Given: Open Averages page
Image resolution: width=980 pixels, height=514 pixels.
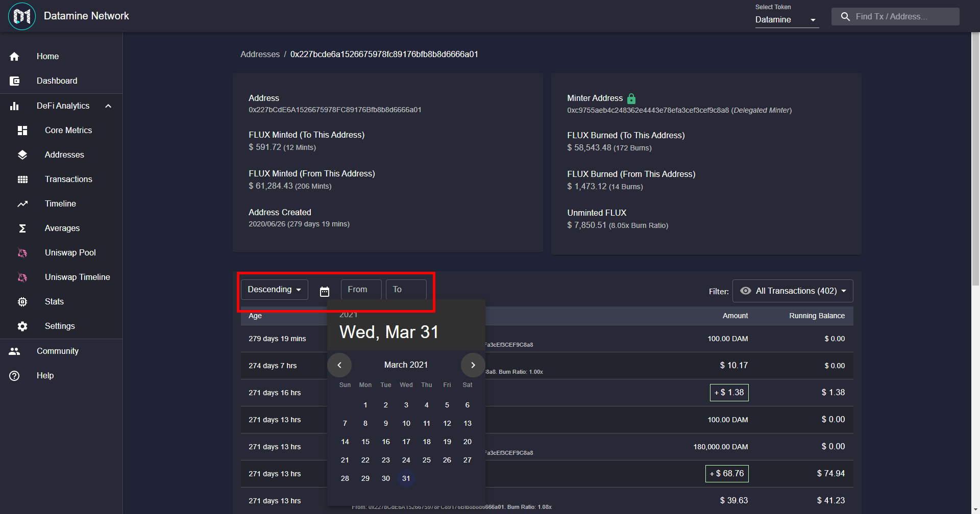Looking at the screenshot, I should coord(61,228).
